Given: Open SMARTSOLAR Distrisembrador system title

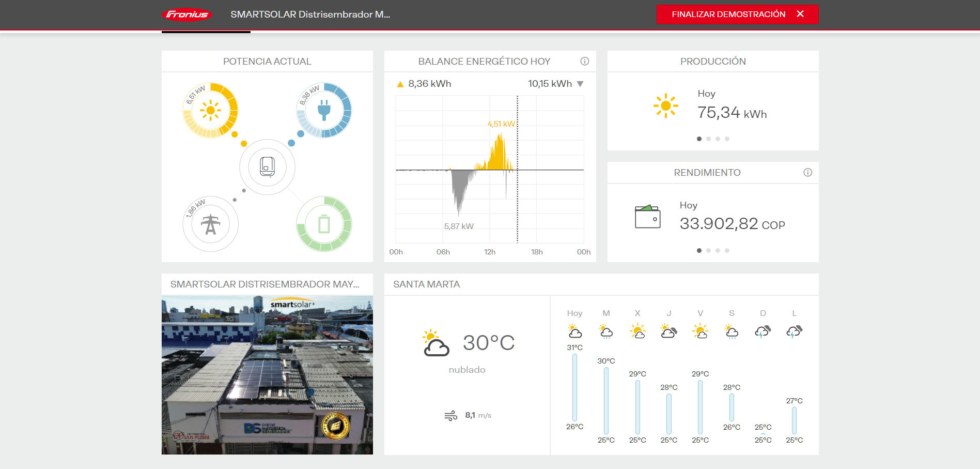Looking at the screenshot, I should point(310,14).
